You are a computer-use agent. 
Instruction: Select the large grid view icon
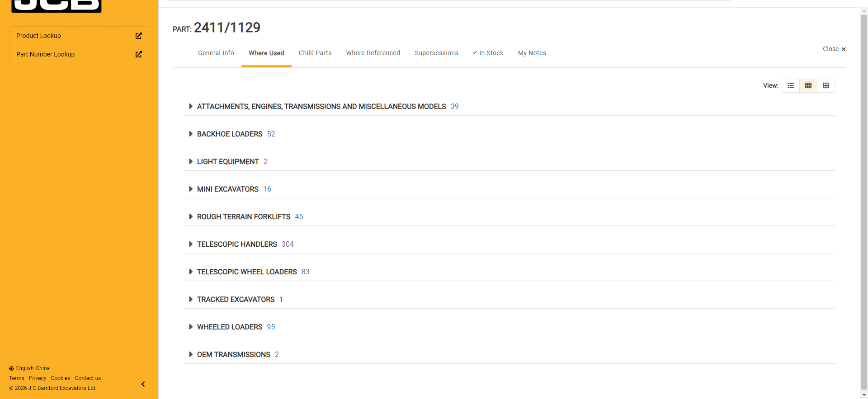point(826,85)
